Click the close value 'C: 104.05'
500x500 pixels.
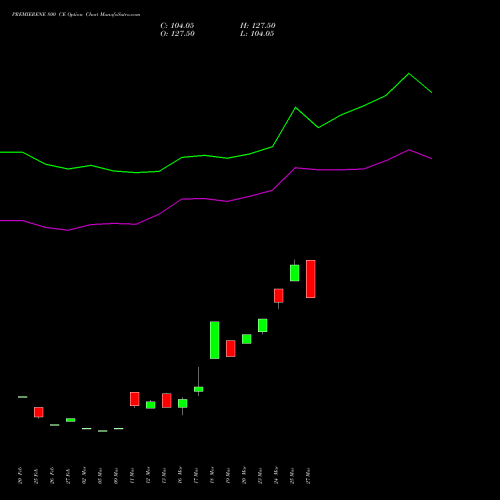[177, 26]
